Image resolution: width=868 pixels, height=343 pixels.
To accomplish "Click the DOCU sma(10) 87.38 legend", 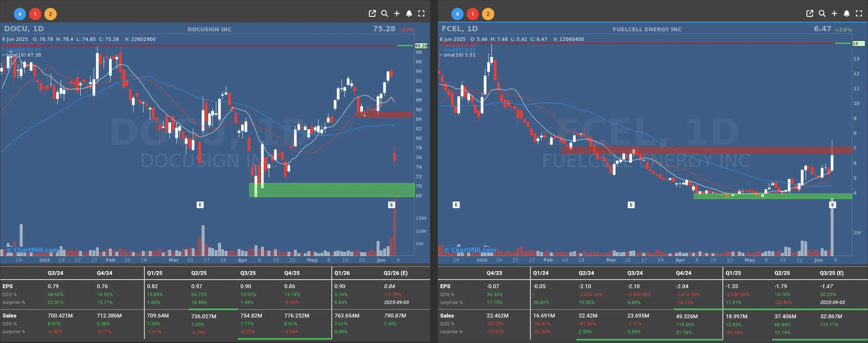I will click(22, 55).
